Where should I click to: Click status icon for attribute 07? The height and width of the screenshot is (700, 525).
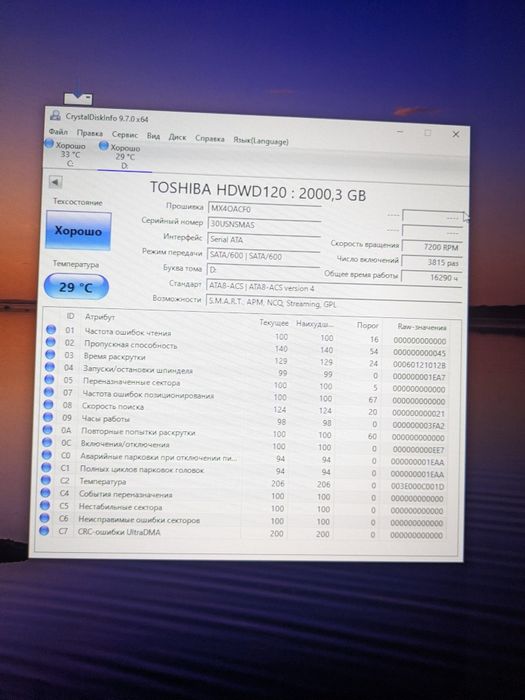49,392
